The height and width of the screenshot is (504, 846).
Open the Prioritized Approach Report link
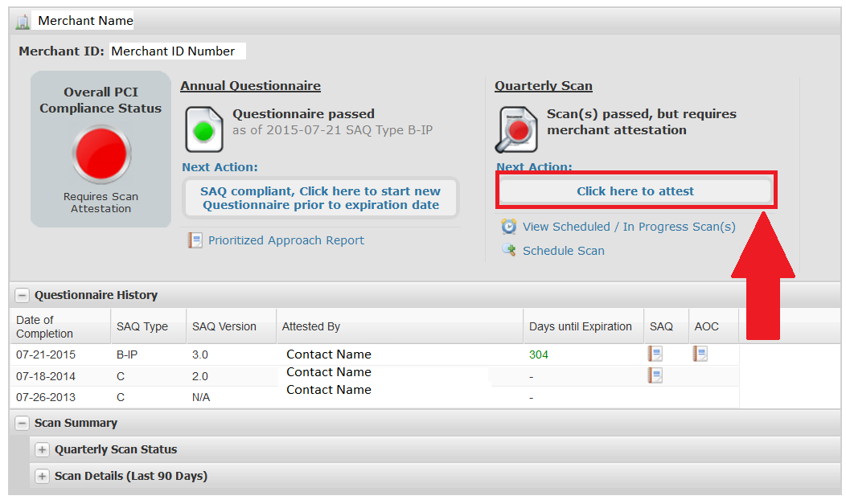pos(286,240)
